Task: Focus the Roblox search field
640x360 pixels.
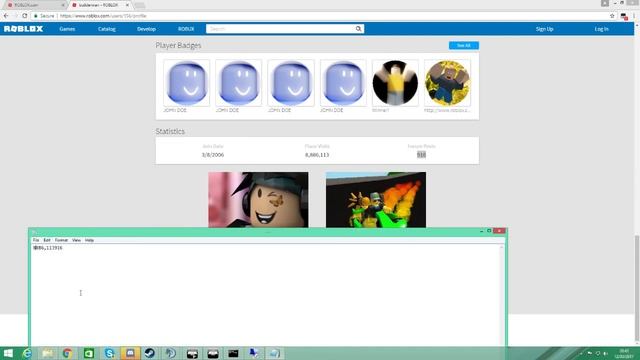Action: pos(280,29)
